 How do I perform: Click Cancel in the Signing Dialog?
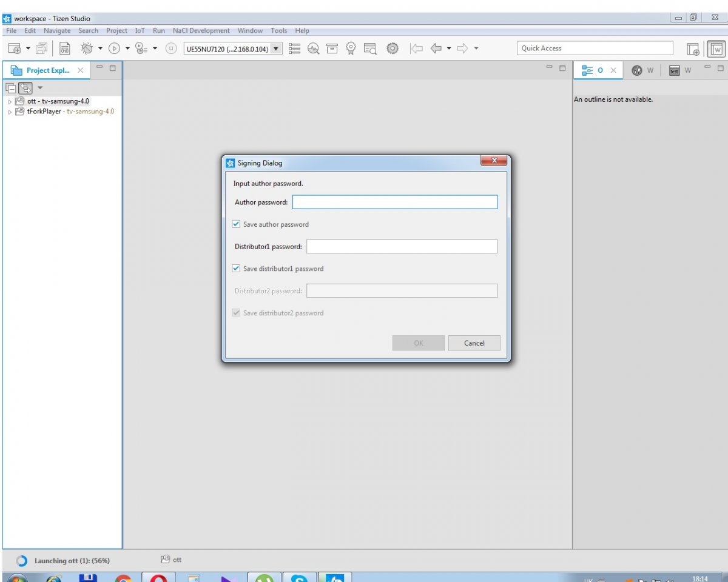[x=474, y=343]
